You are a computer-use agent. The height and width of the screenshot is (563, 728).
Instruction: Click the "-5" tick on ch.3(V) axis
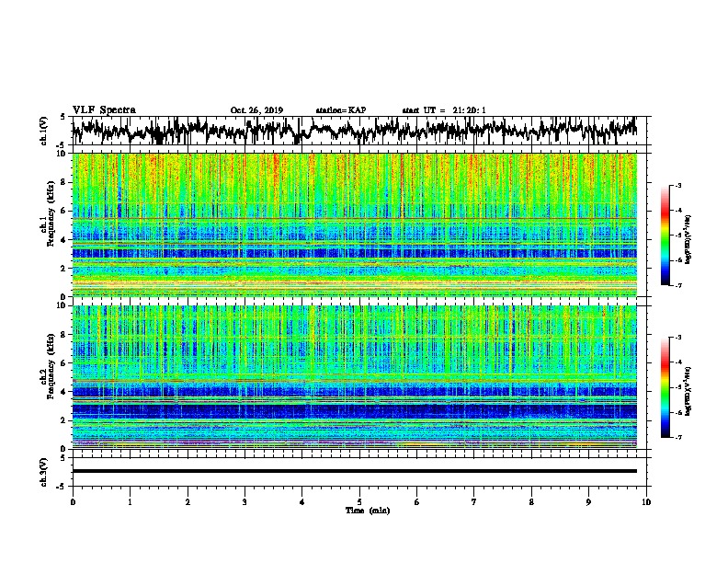(x=62, y=487)
